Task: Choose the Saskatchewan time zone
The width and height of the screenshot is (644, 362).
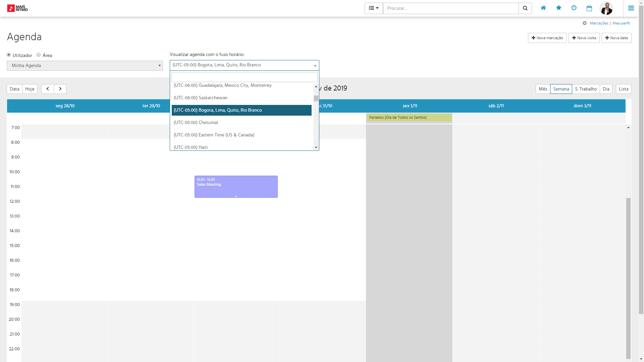Action: (x=241, y=98)
